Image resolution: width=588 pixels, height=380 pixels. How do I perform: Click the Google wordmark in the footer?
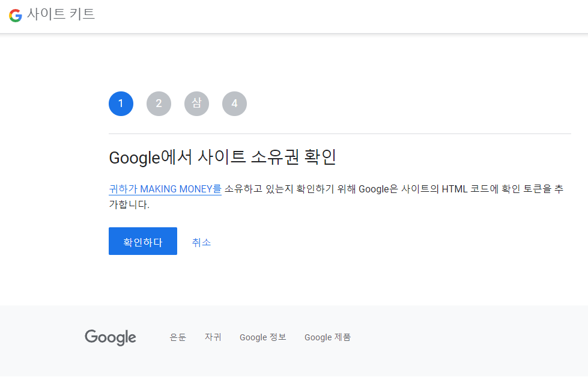click(110, 337)
